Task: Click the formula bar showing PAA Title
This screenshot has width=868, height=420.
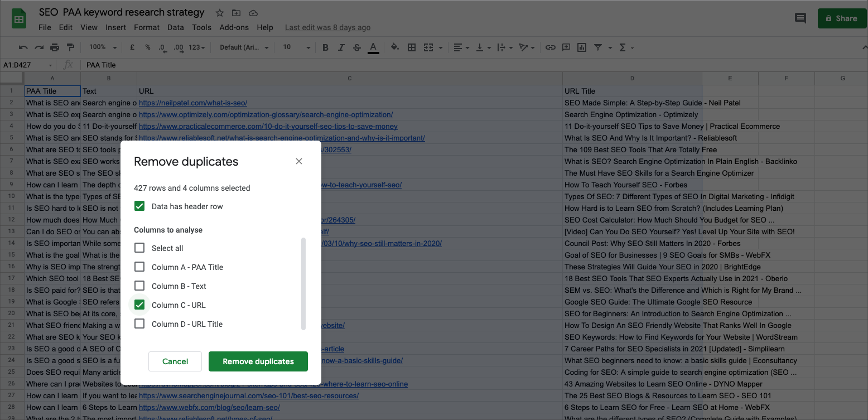Action: pyautogui.click(x=474, y=65)
